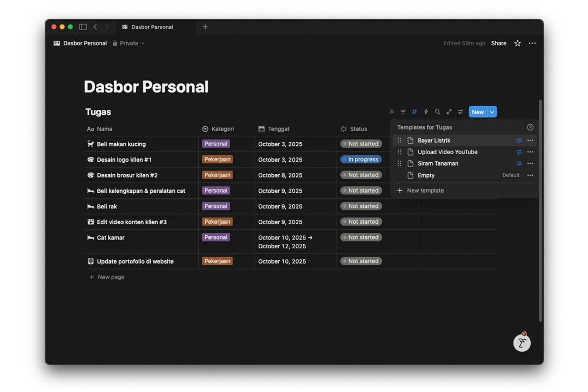The width and height of the screenshot is (588, 392).
Task: Favorite the page with the star icon
Action: [517, 43]
